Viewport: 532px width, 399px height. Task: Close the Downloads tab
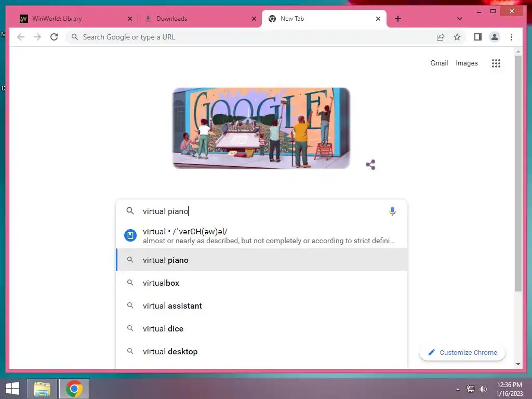click(254, 19)
